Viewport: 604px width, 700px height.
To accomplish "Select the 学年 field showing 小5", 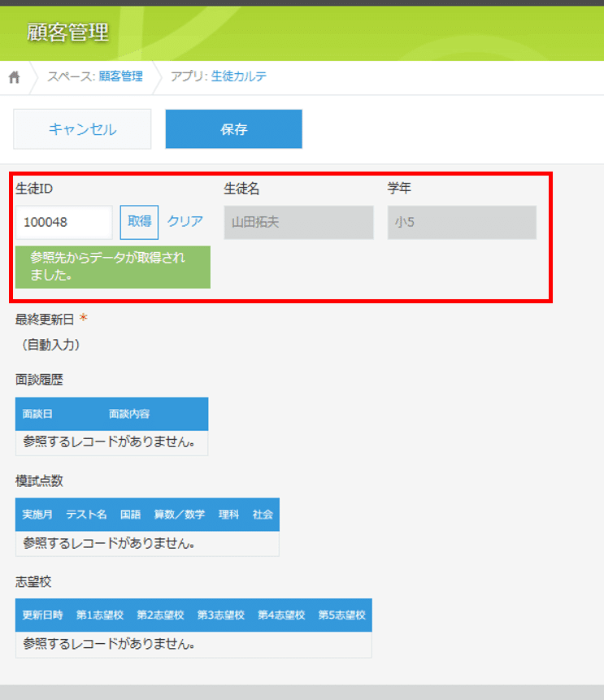I will pyautogui.click(x=462, y=222).
